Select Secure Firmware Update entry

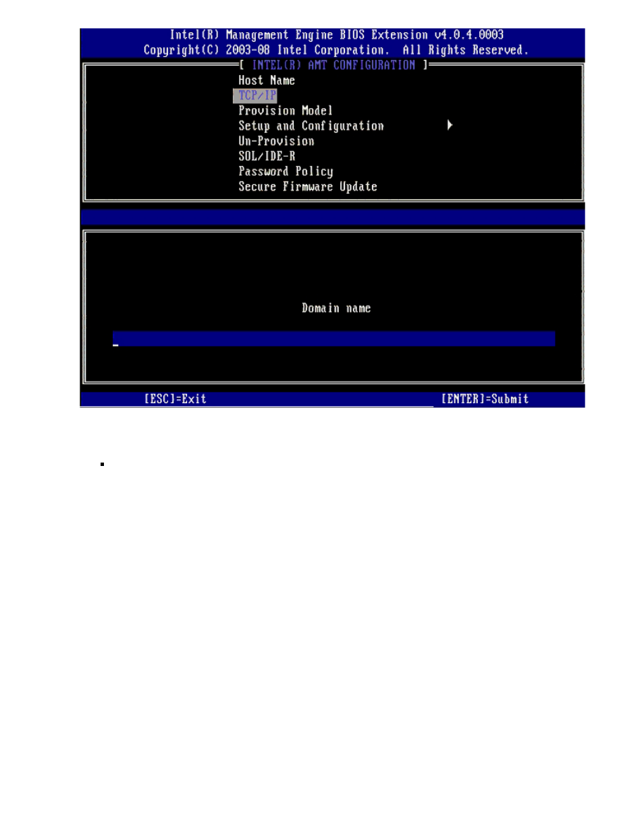point(307,186)
